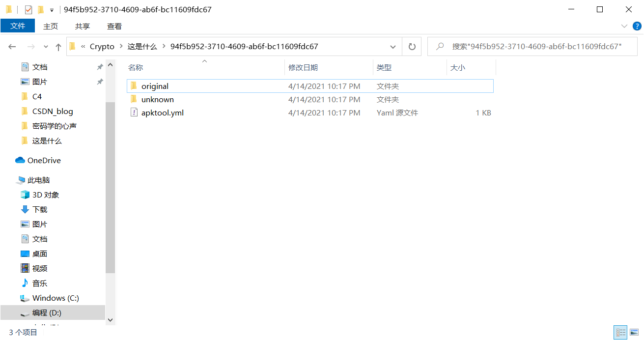This screenshot has width=644, height=340.
Task: Go back with the back arrow
Action: click(x=12, y=47)
